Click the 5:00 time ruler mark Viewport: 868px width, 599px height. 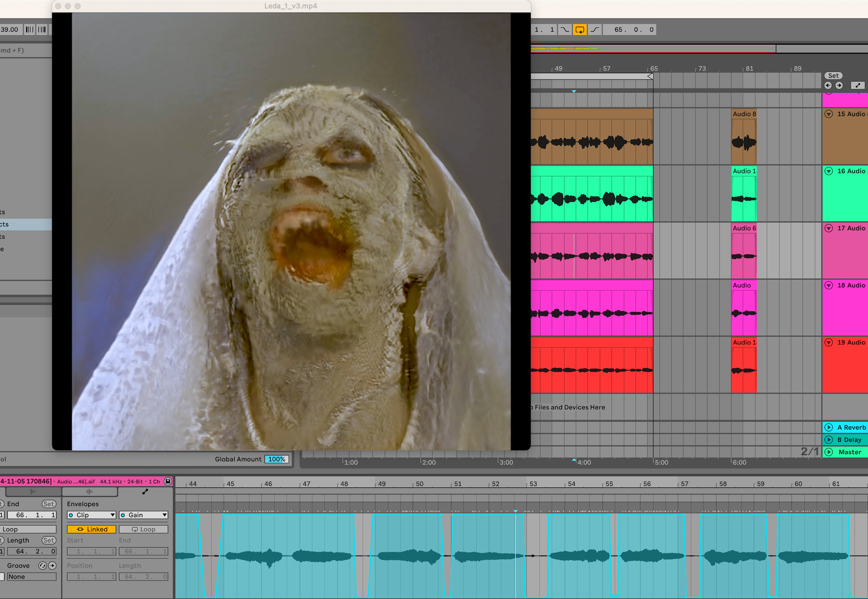click(x=661, y=462)
